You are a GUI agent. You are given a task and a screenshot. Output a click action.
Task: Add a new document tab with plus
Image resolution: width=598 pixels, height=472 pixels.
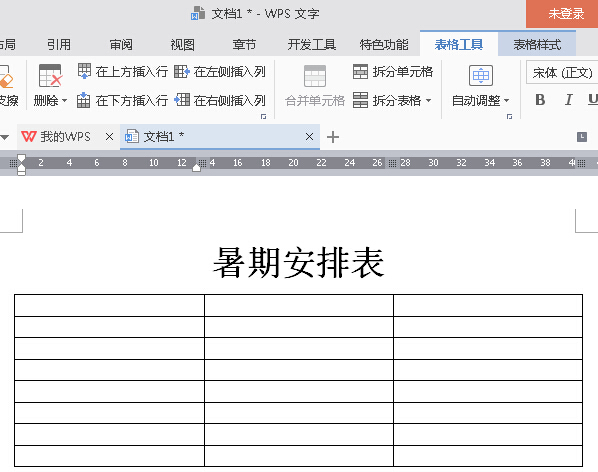[333, 136]
